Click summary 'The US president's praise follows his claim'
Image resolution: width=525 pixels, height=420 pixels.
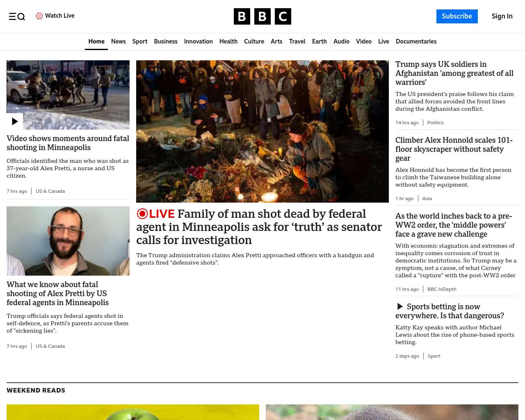[454, 101]
